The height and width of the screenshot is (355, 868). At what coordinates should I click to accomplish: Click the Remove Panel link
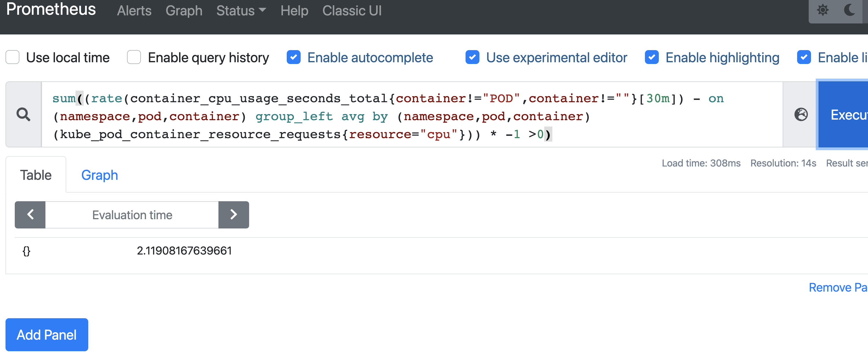coord(838,287)
